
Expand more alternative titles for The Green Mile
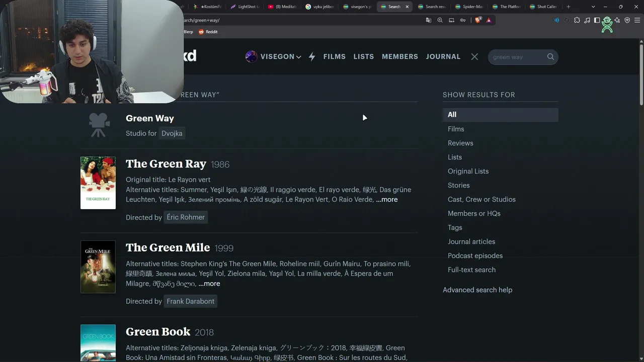209,284
